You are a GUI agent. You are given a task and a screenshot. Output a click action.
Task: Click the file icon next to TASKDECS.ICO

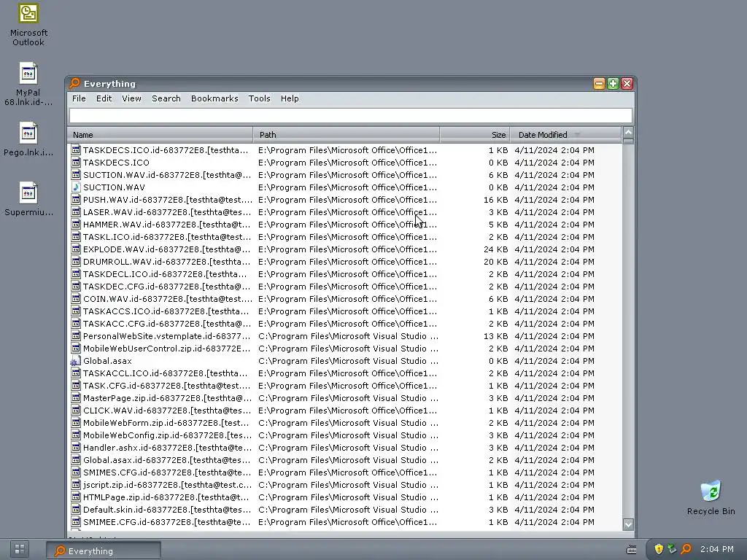[76, 163]
